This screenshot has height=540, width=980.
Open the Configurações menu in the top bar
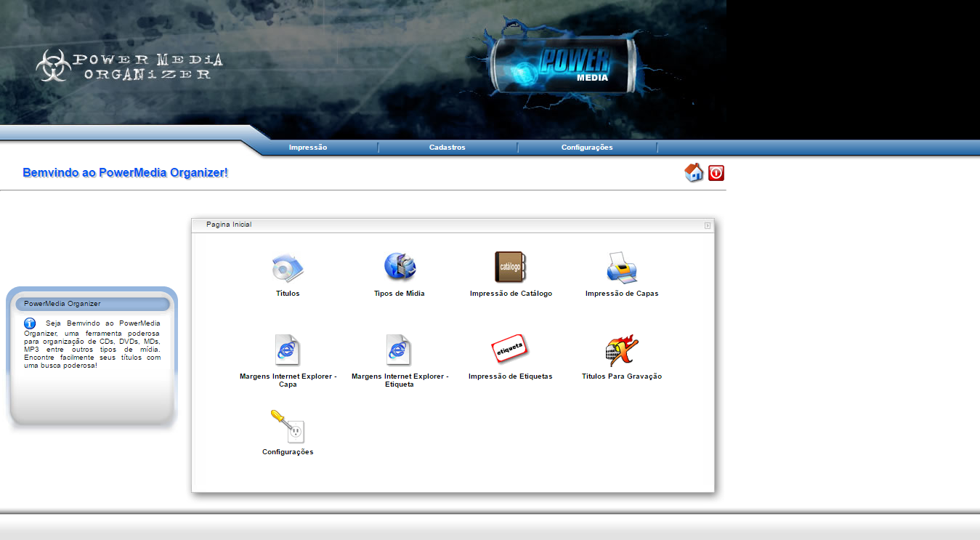coord(587,148)
